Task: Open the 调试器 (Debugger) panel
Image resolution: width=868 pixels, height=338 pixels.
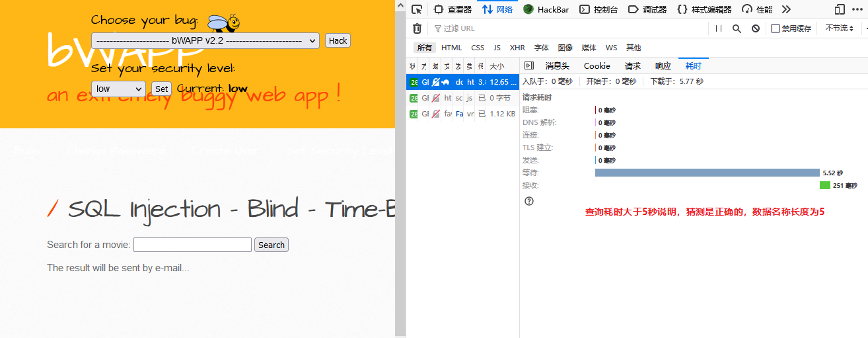Action: (x=647, y=9)
